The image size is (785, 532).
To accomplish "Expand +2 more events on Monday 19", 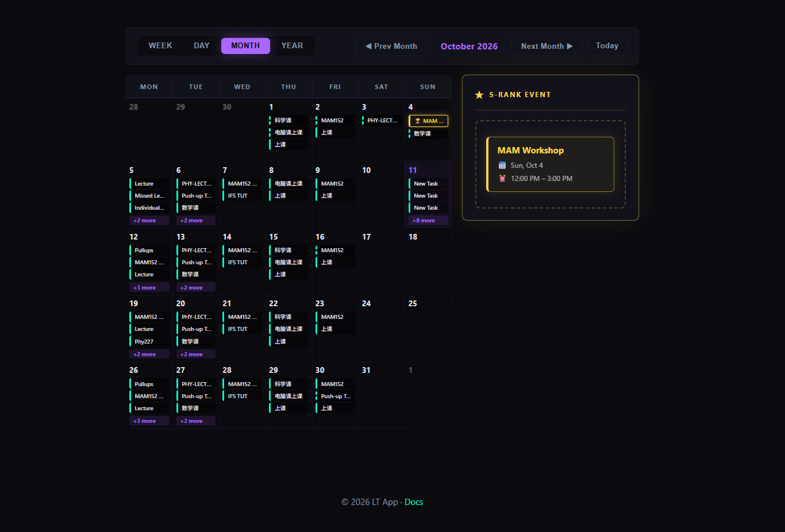I will click(x=149, y=354).
